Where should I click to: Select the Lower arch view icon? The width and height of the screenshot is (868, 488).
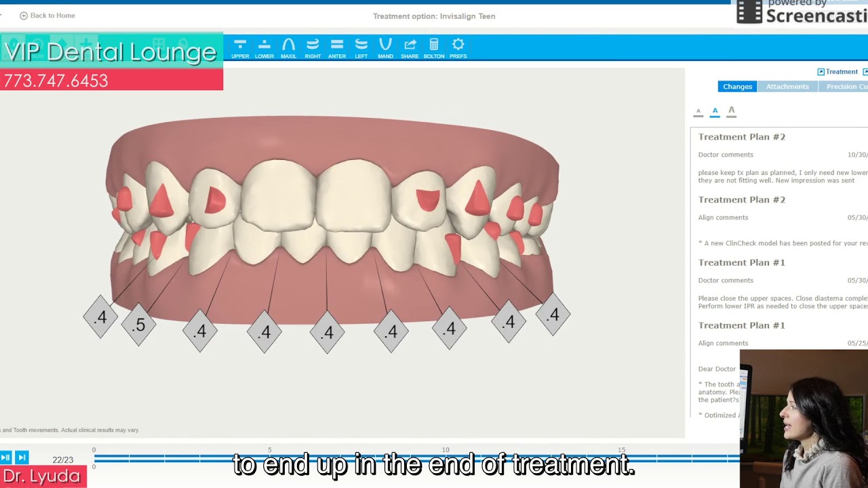click(264, 48)
